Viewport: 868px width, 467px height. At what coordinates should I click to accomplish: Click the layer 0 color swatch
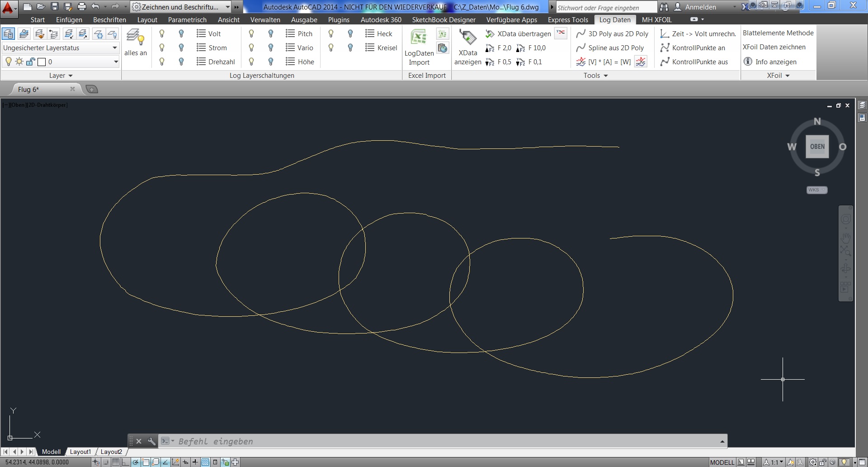pyautogui.click(x=42, y=62)
